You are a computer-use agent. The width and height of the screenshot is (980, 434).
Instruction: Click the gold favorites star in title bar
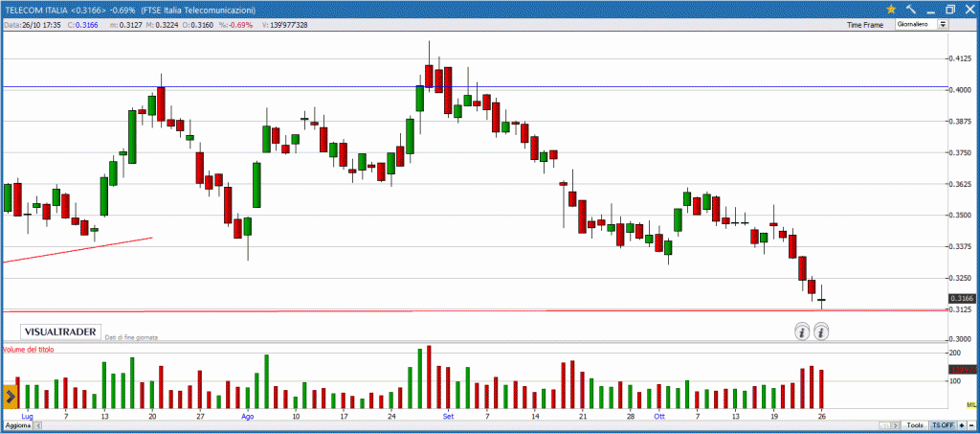pos(891,9)
